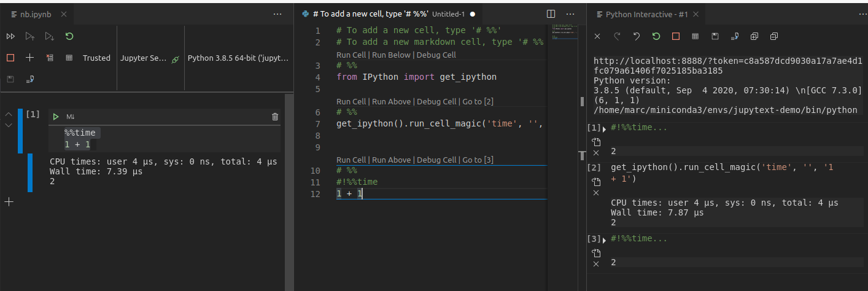Open the Python 3.8.5 64-bit kernel picker
The height and width of the screenshot is (291, 868).
tap(238, 58)
